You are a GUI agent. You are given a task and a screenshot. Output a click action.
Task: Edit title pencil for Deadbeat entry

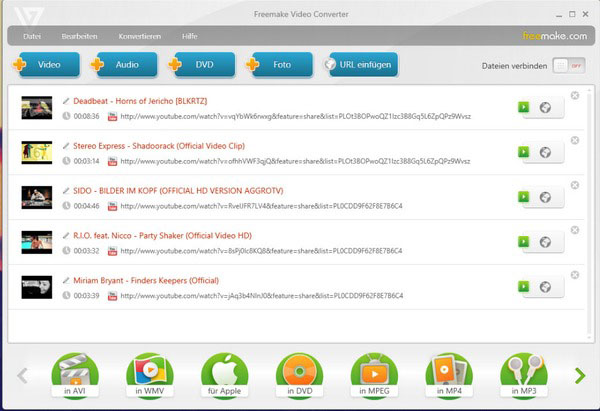tap(66, 101)
